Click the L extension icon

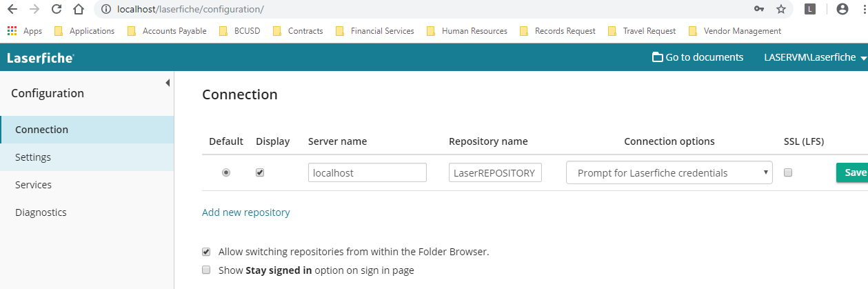pos(810,10)
